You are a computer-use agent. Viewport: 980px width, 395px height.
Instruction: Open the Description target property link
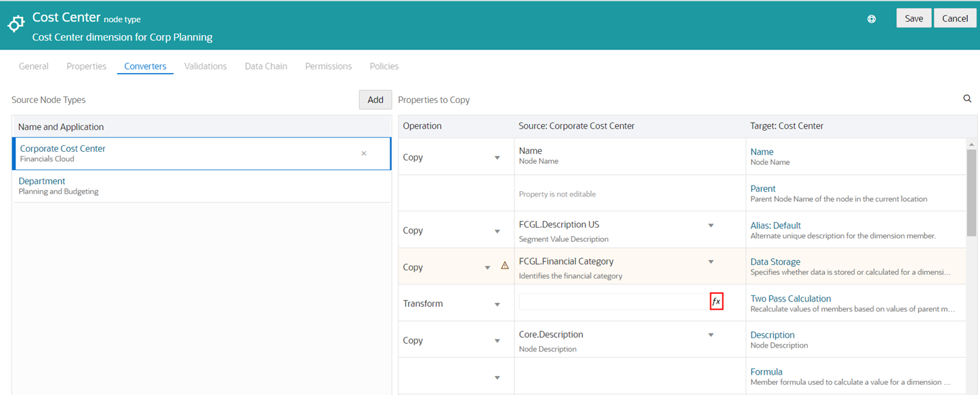pos(773,335)
